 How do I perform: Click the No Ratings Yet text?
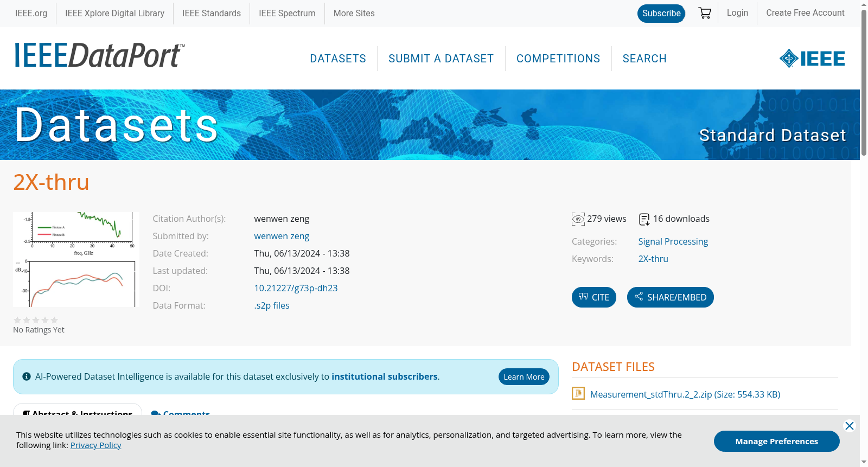39,330
